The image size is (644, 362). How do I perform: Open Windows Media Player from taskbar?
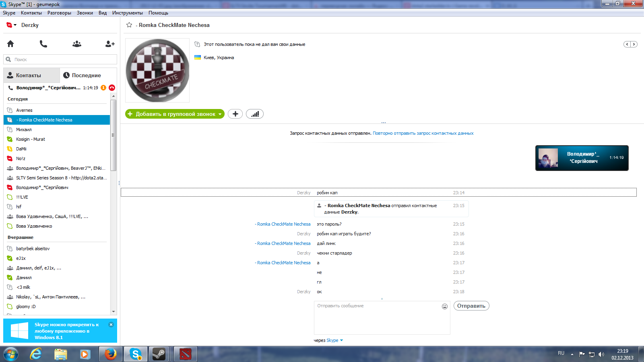[x=85, y=354]
